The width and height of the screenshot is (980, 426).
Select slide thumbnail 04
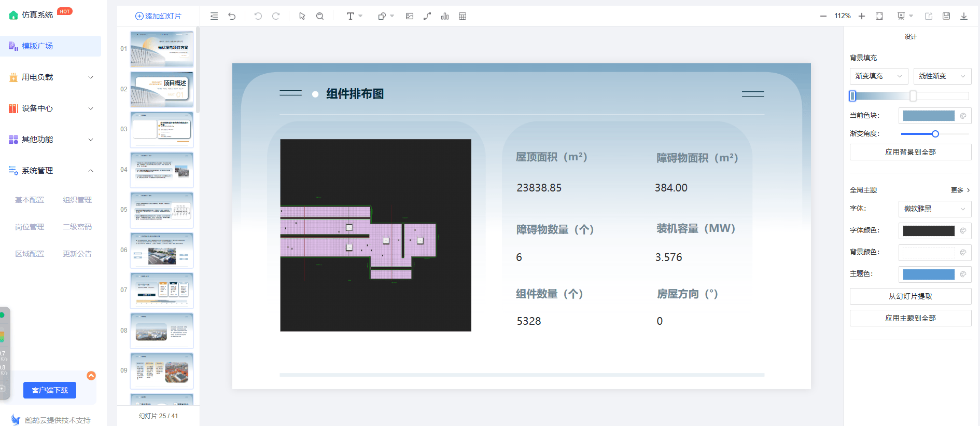(162, 170)
